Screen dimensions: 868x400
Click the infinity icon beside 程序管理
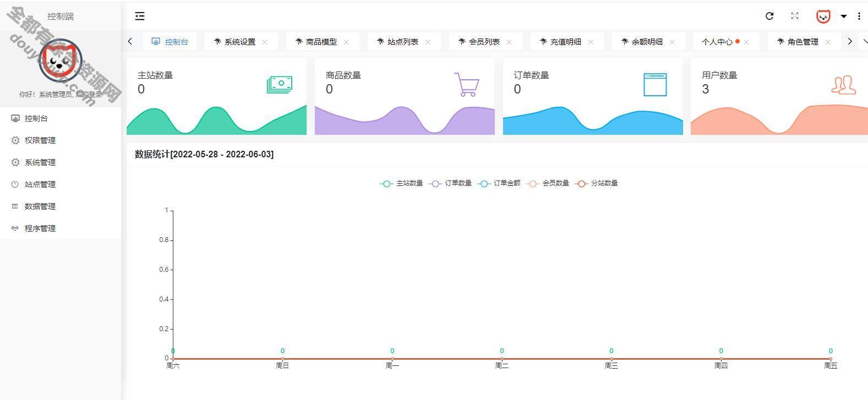coord(15,228)
